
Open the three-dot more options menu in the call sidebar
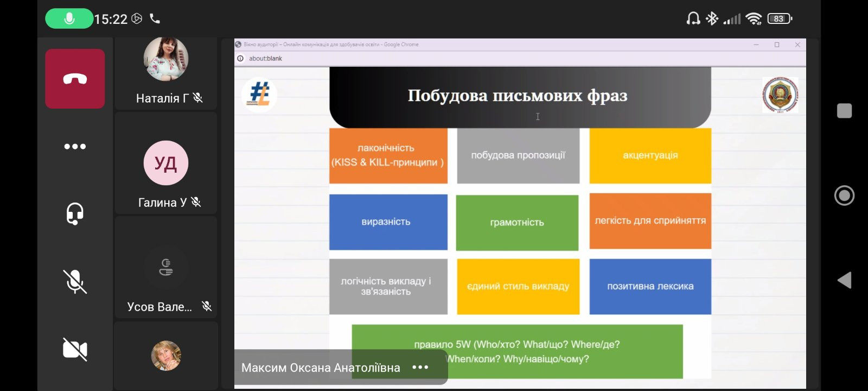tap(75, 147)
